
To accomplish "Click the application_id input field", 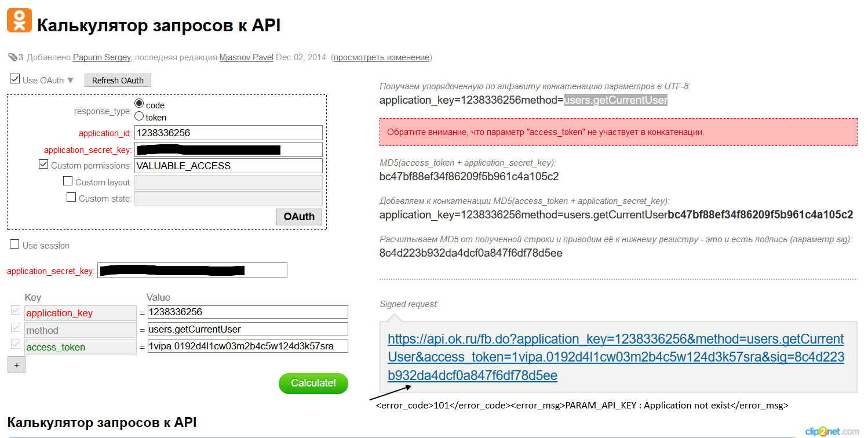I will [x=228, y=133].
